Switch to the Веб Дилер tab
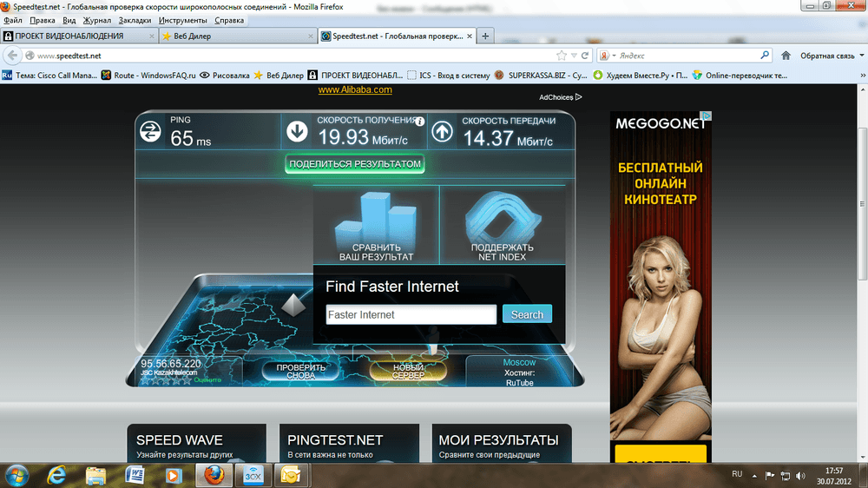 pos(238,36)
